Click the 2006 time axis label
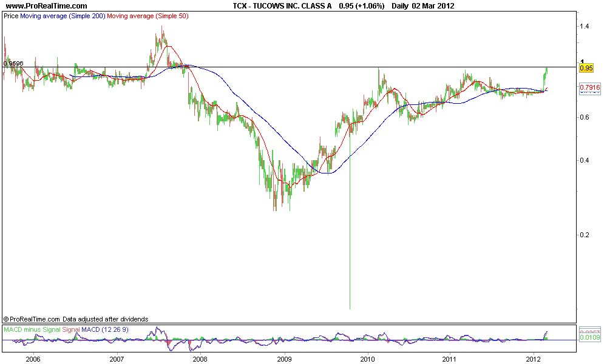 33,359
